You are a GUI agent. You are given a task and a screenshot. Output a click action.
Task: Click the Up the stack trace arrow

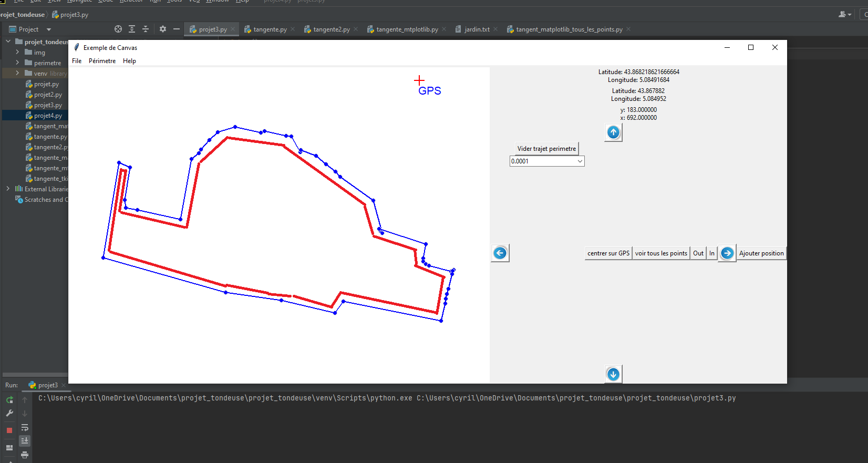25,400
